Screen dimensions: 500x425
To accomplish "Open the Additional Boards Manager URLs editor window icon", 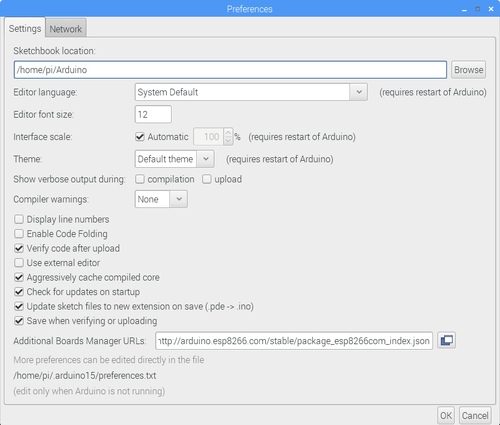I will point(446,340).
